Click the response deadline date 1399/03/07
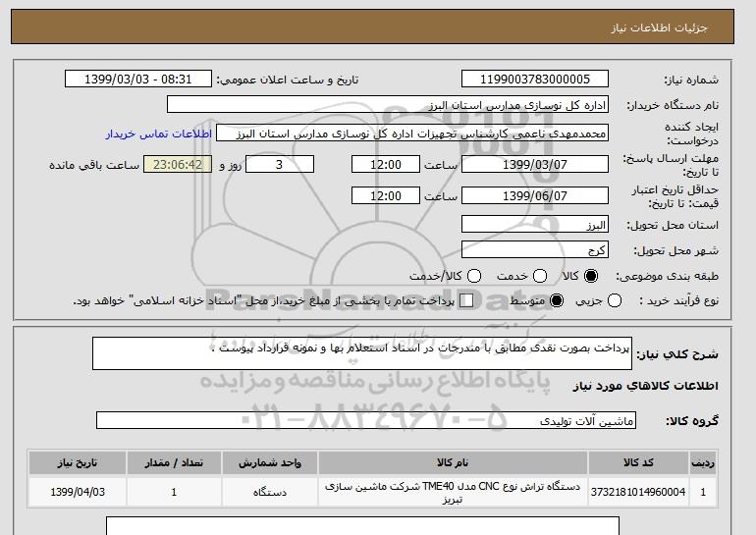756x535 pixels. (x=535, y=164)
